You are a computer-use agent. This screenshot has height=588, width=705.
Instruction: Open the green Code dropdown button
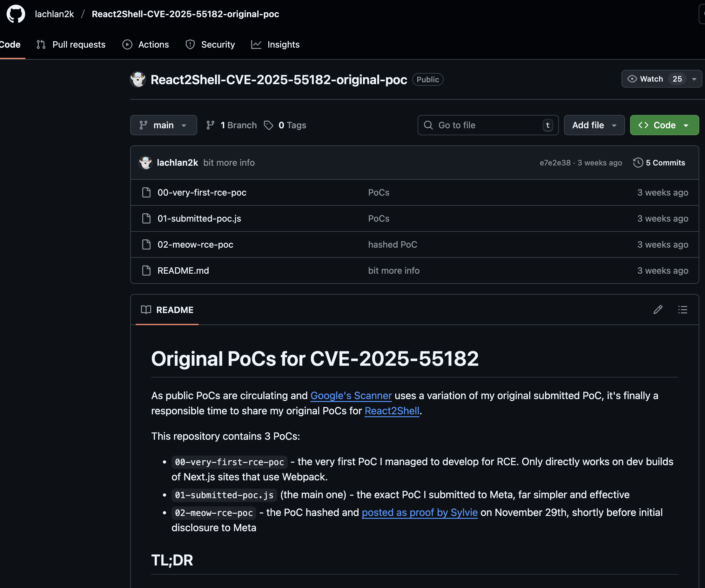click(664, 125)
